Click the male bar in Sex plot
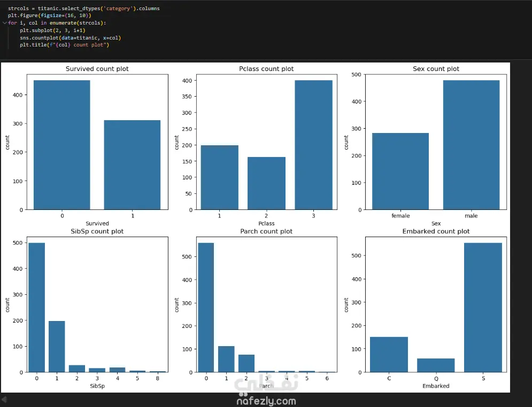The width and height of the screenshot is (532, 407). 471,145
